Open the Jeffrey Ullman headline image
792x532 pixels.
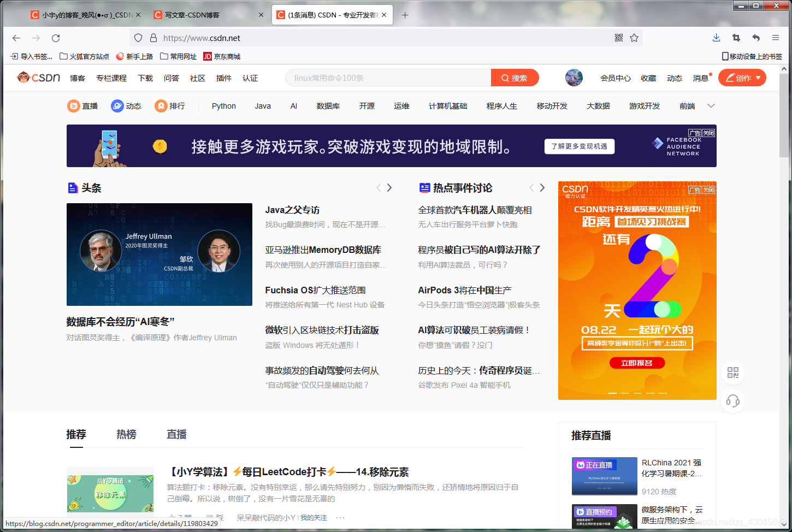pyautogui.click(x=159, y=255)
